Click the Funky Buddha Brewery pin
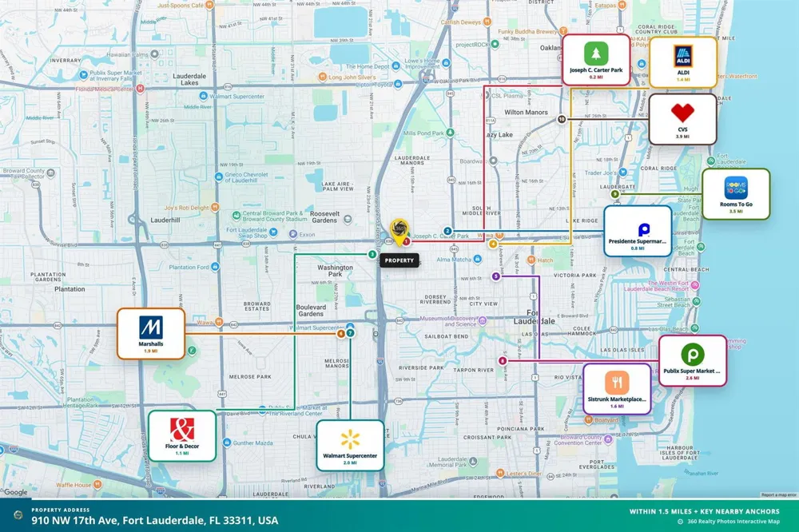This screenshot has width=799, height=532. click(563, 31)
